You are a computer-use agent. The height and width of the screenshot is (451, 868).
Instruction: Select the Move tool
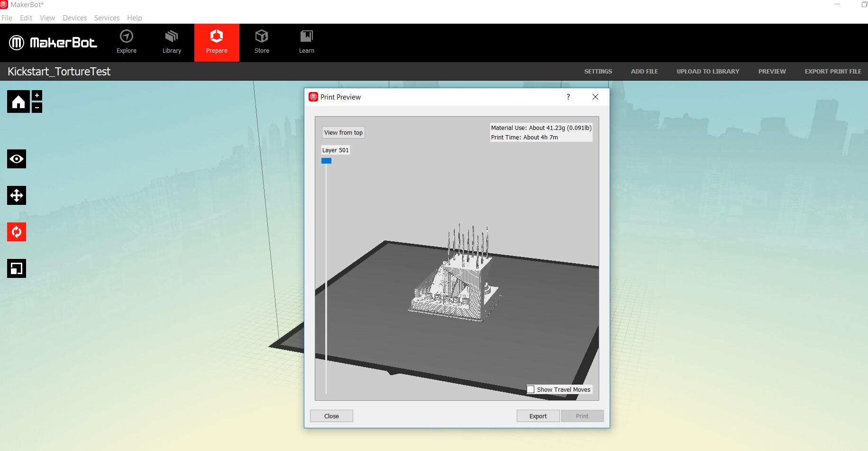point(17,195)
